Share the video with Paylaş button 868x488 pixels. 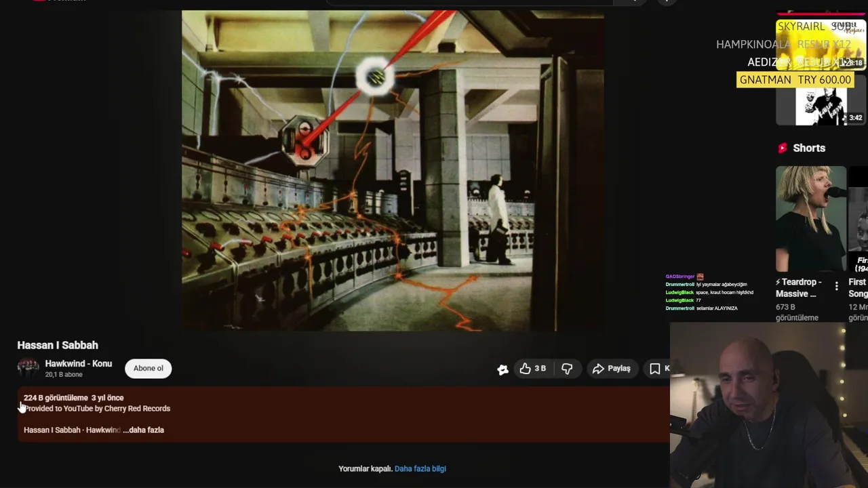tap(611, 369)
